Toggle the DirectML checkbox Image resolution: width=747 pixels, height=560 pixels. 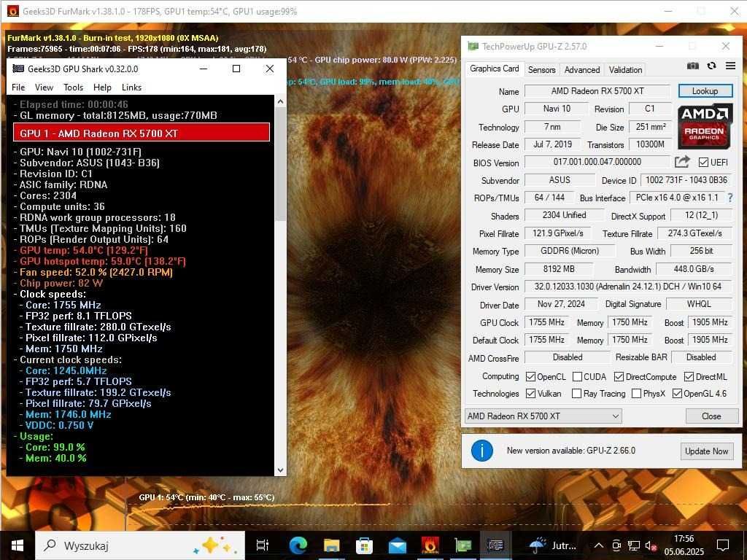(x=689, y=377)
